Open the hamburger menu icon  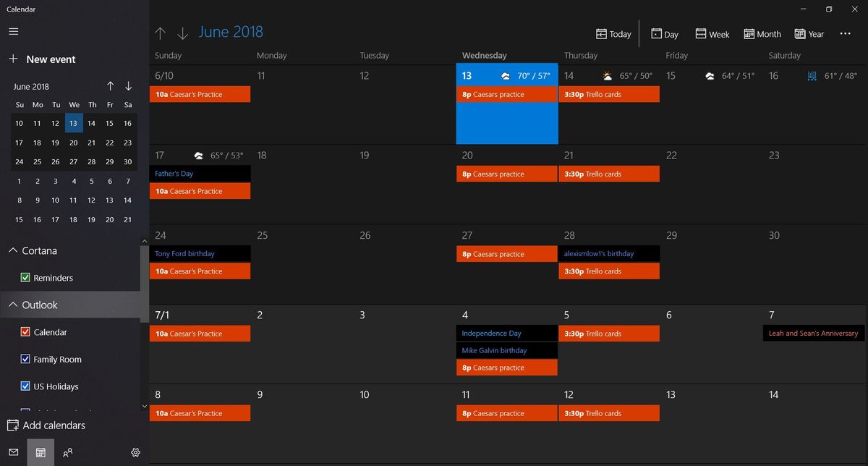(x=13, y=31)
